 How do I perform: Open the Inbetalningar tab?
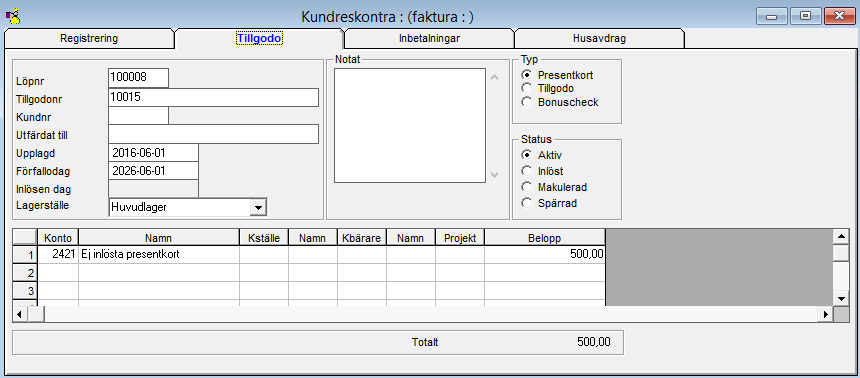[x=429, y=39]
